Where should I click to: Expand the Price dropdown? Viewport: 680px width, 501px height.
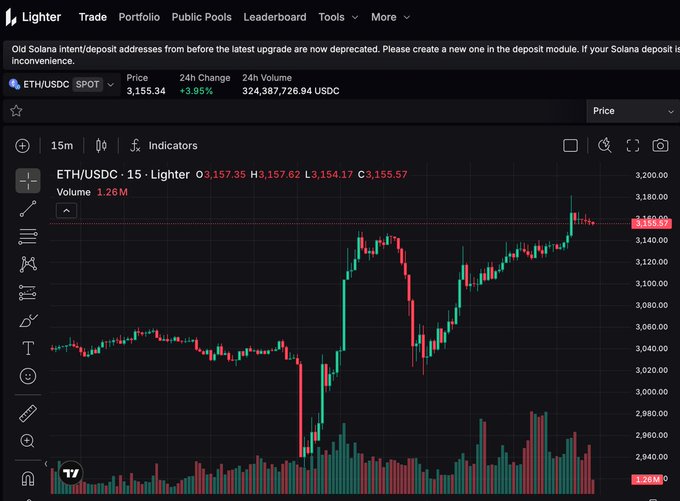point(633,111)
